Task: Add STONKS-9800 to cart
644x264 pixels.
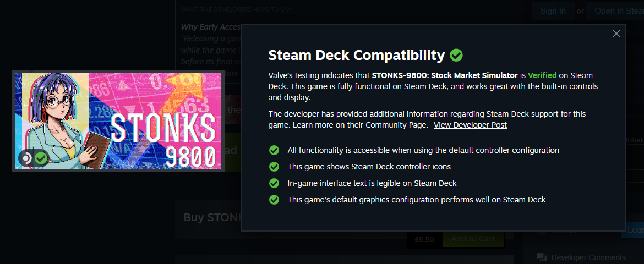Action: tap(473, 239)
